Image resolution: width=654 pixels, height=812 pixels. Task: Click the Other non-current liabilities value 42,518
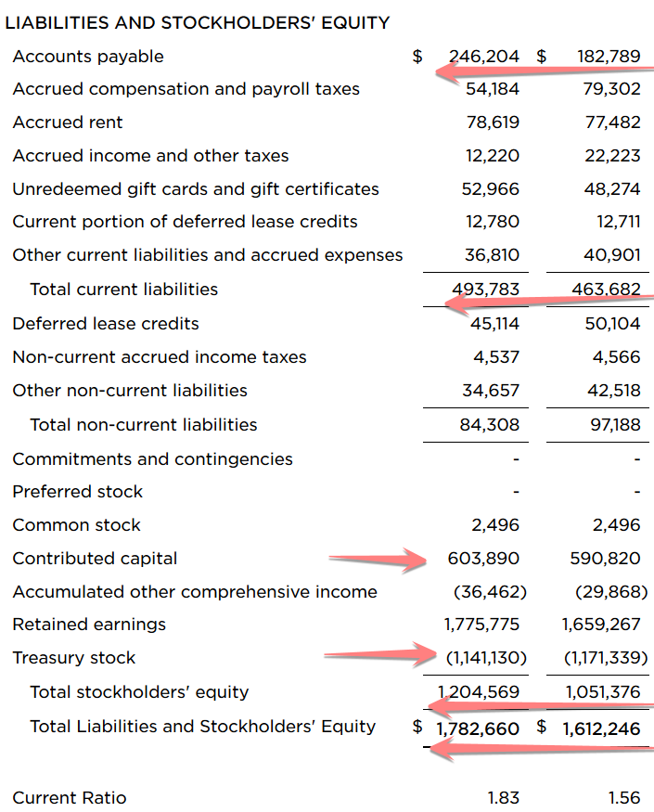pyautogui.click(x=616, y=391)
